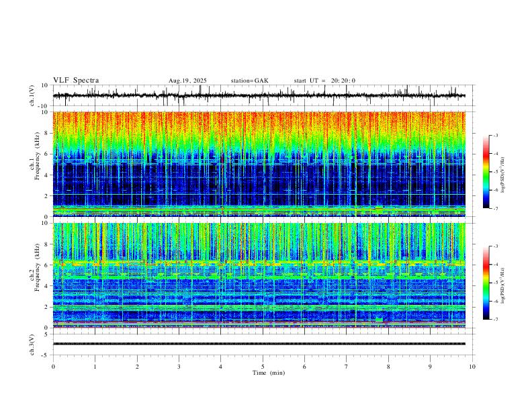Click the ch.2 colorbar "-7" tick label
The width and height of the screenshot is (532, 411).
(496, 320)
